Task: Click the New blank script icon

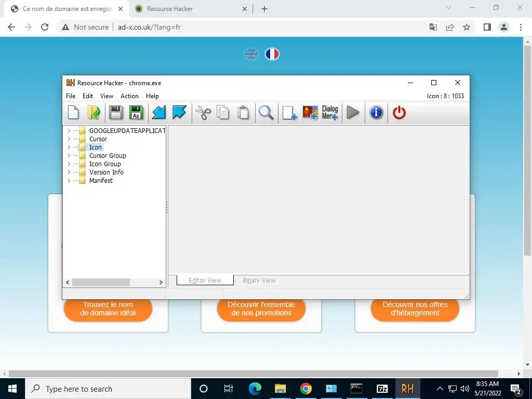Action: click(73, 113)
